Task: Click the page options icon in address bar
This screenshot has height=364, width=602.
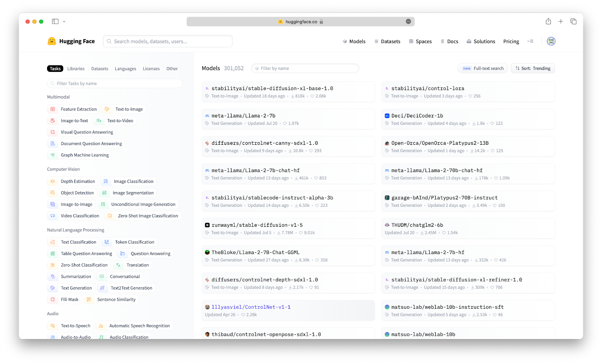Action: (x=408, y=21)
